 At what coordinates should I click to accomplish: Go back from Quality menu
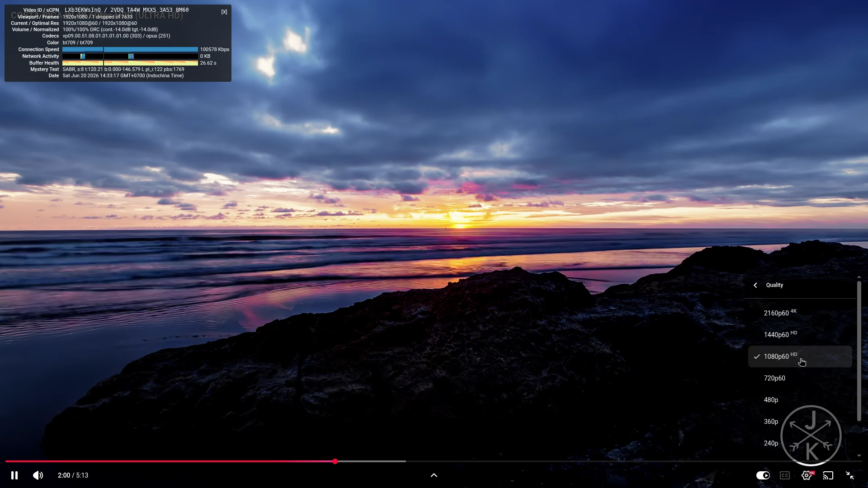755,285
